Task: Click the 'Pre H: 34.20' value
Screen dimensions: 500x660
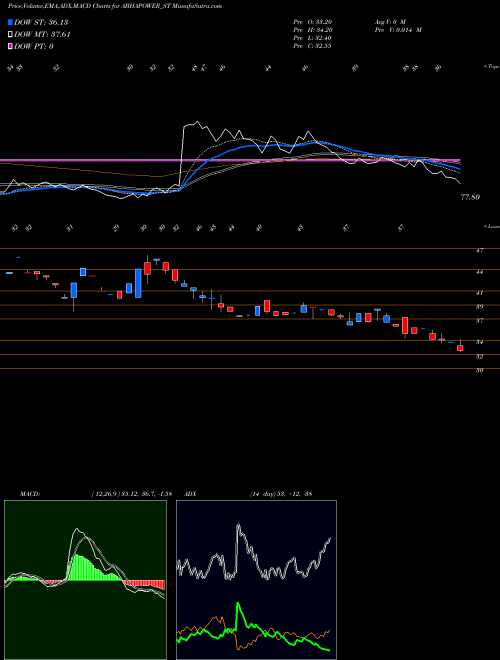Action: click(312, 30)
